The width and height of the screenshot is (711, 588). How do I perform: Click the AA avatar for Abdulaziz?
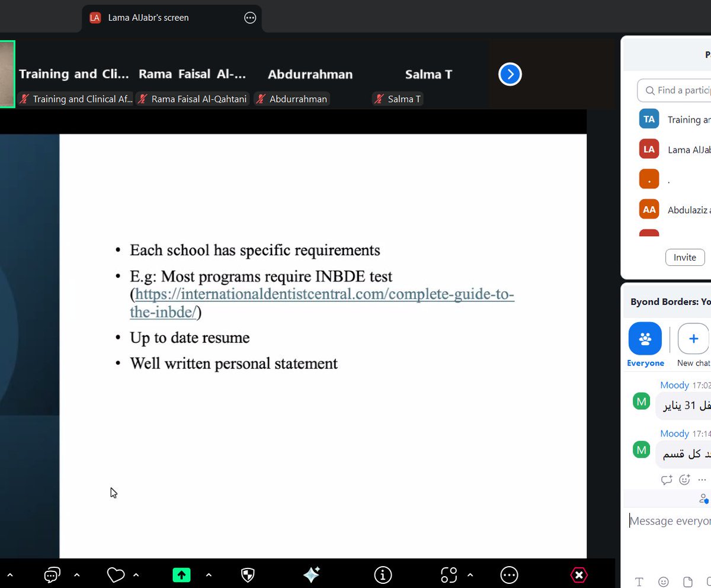point(649,210)
